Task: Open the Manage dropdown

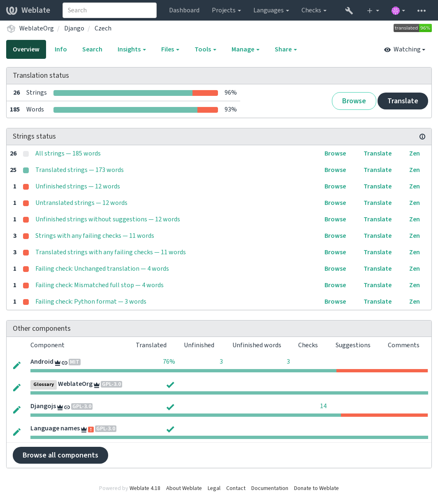Action: [x=245, y=49]
